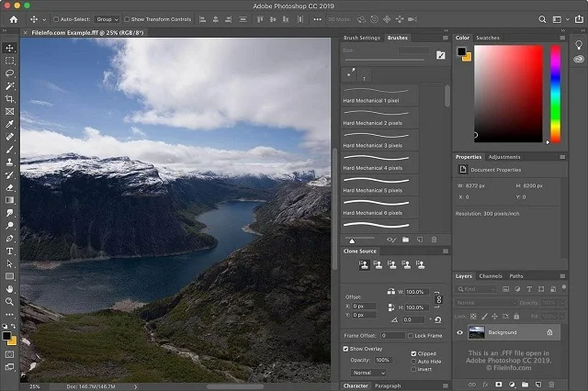Viewport: 588px width, 391px height.
Task: Enable the Invert checkbox
Action: [x=413, y=369]
